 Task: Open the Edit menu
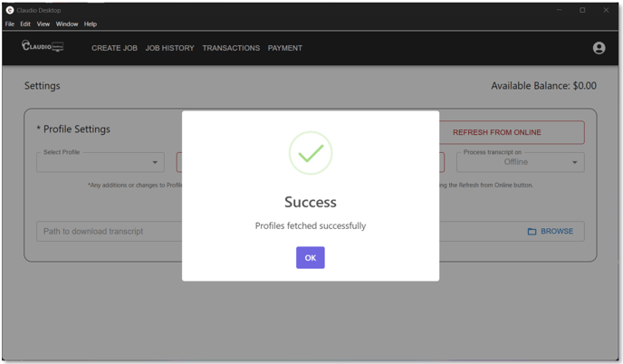point(25,24)
